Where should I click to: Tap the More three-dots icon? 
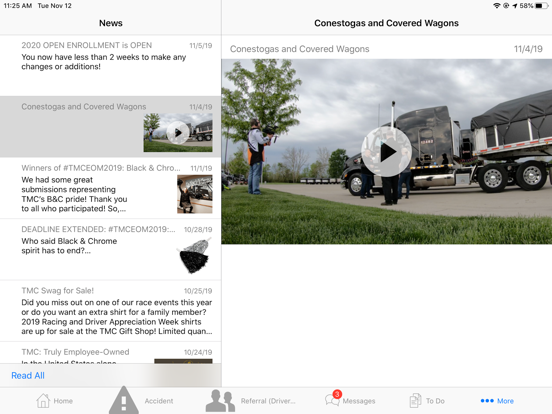487,401
